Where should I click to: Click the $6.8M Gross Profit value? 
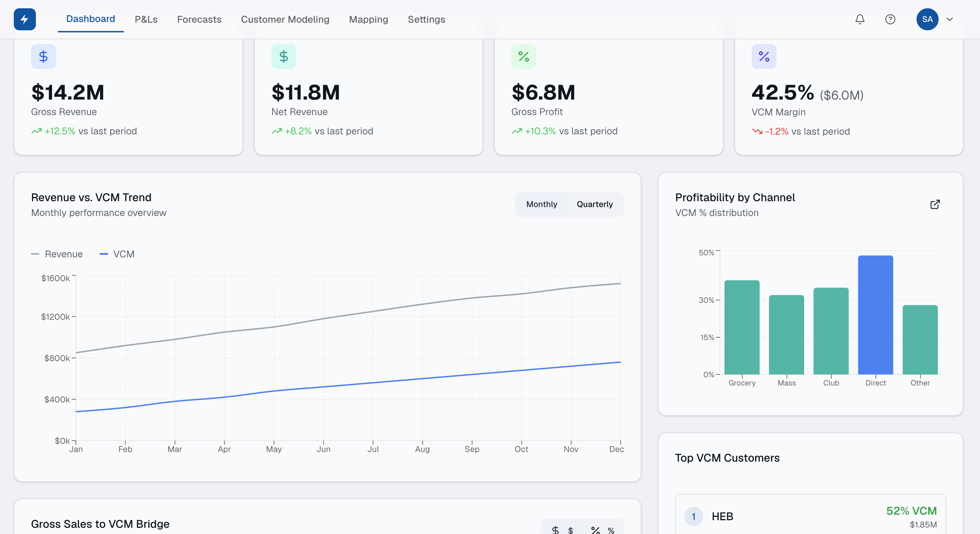pos(543,92)
